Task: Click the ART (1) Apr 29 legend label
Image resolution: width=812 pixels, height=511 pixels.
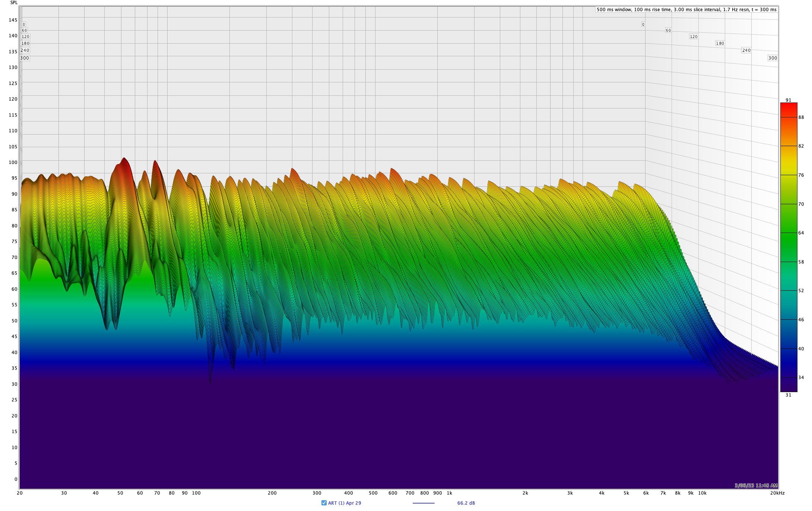Action: pyautogui.click(x=345, y=503)
